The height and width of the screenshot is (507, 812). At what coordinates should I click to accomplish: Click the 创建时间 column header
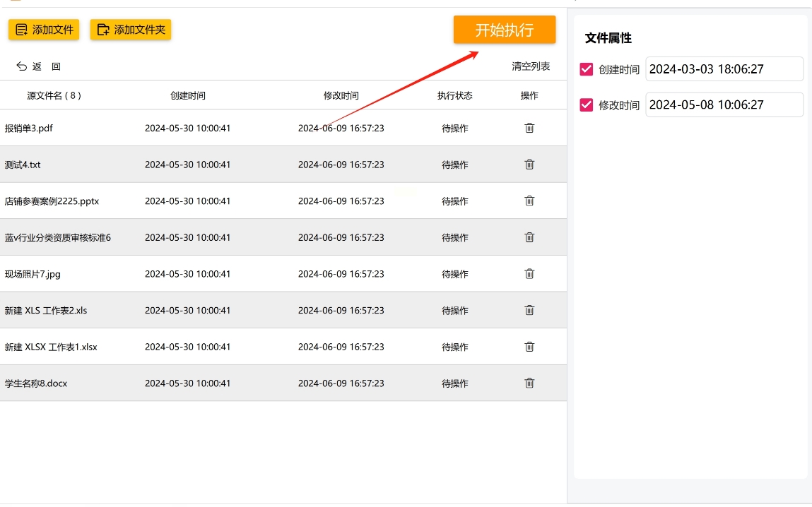click(x=188, y=95)
